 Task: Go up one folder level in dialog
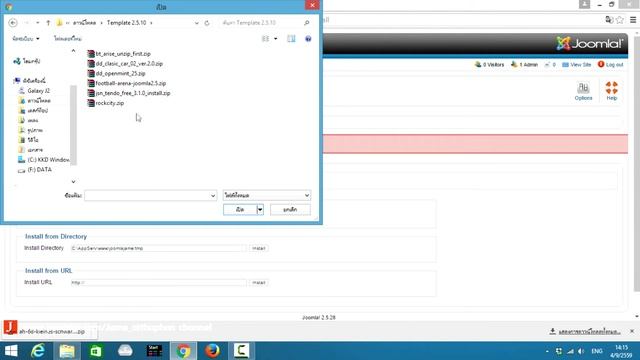click(48, 23)
